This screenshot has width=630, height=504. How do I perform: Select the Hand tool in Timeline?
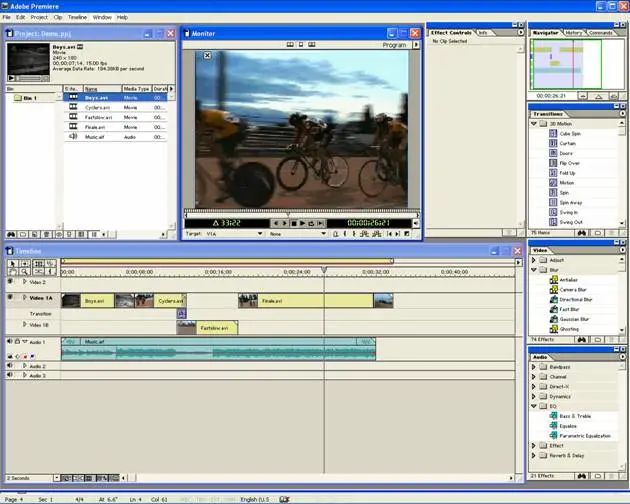12,272
